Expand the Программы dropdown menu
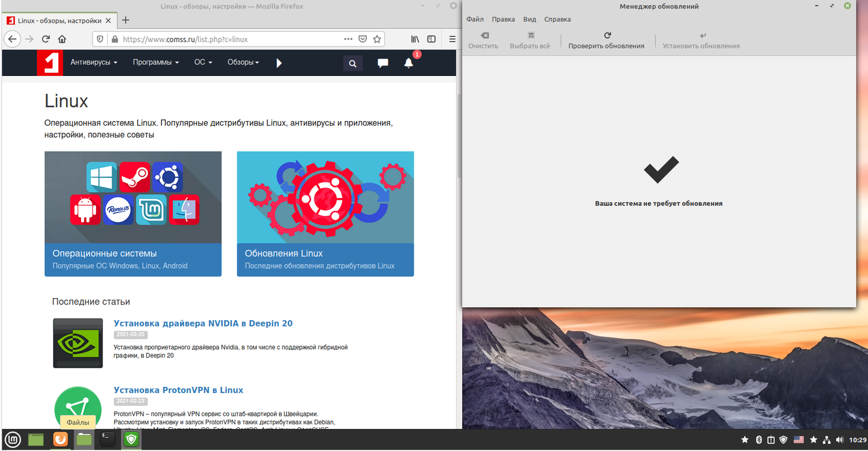Viewport: 868px width, 451px height. [x=156, y=63]
